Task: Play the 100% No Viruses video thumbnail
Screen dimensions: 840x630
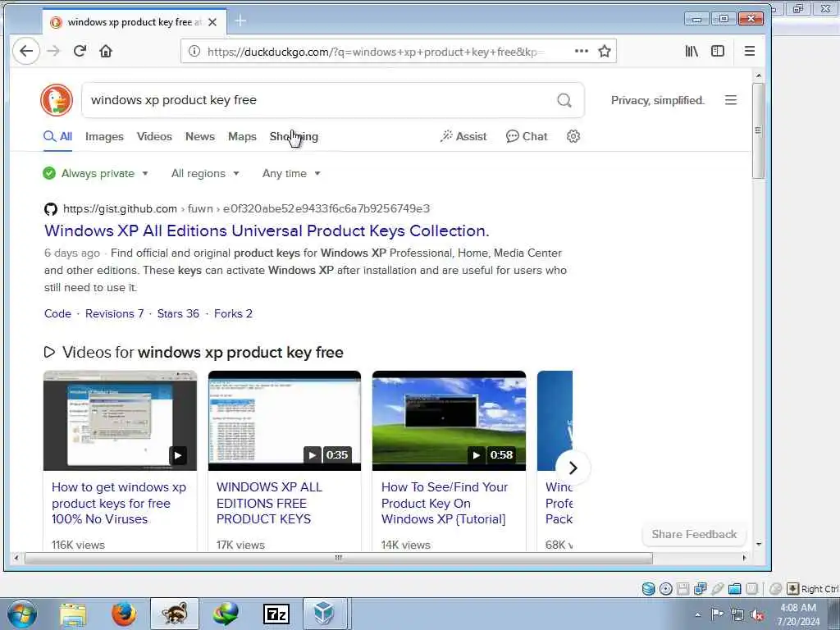Action: (x=120, y=421)
